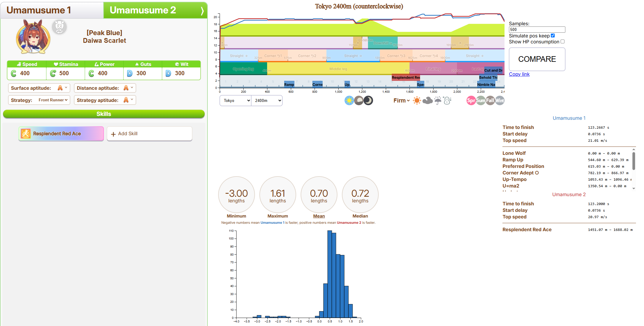Image resolution: width=644 pixels, height=326 pixels.
Task: Click the Wit stat value 300
Action: (x=180, y=73)
